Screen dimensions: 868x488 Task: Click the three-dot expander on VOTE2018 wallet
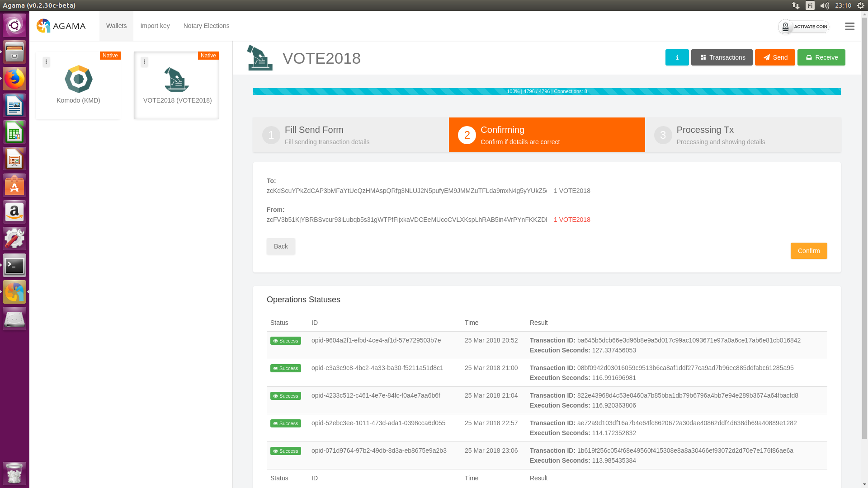[x=144, y=62]
